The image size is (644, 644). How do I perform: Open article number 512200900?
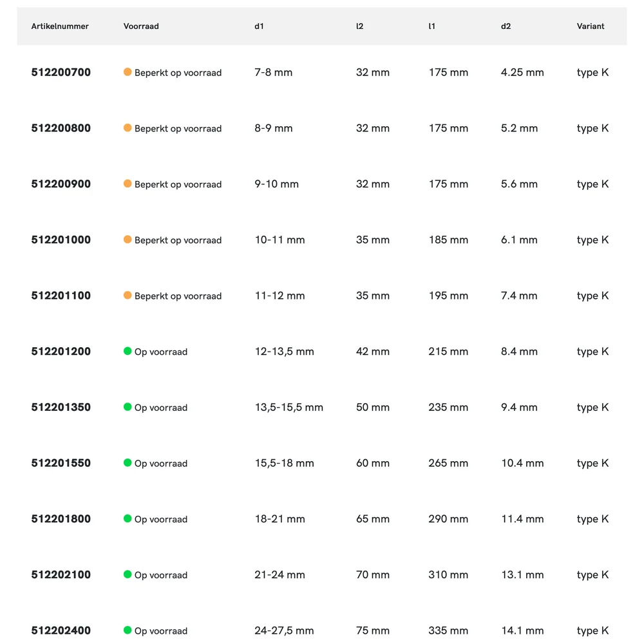[x=61, y=184]
